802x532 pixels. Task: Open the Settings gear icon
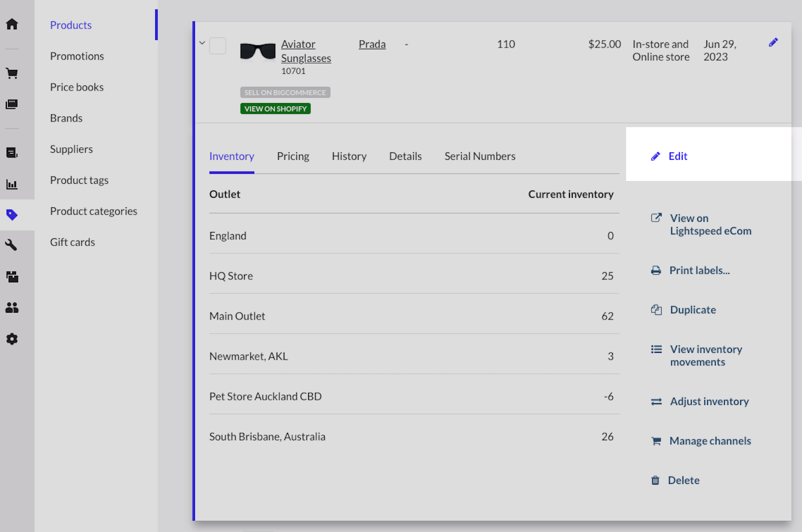point(12,339)
